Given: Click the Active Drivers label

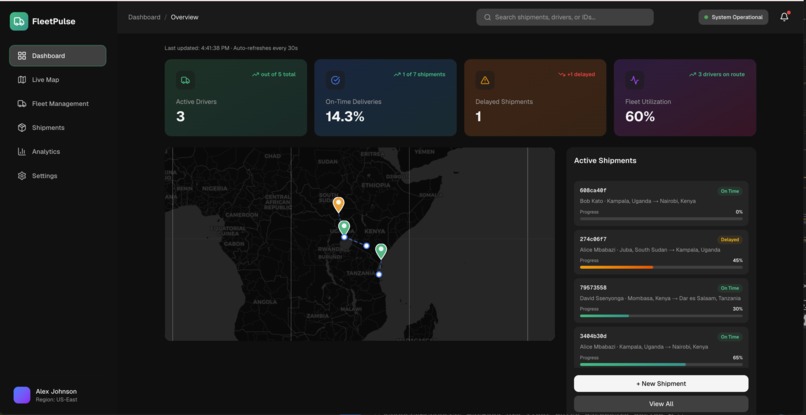Looking at the screenshot, I should tap(196, 102).
